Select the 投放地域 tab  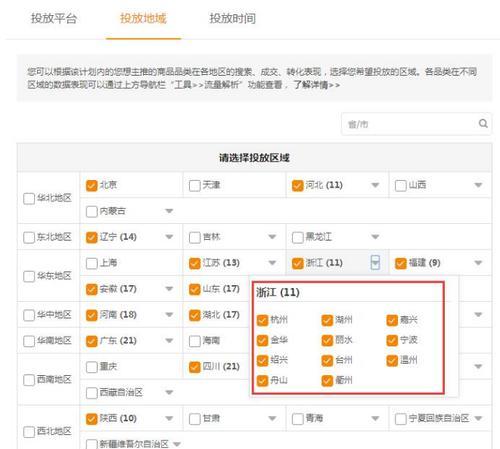[x=143, y=18]
